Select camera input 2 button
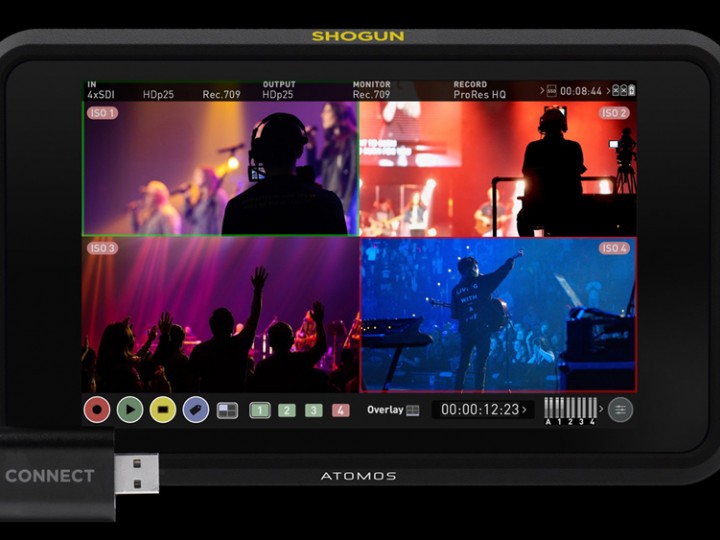The image size is (720, 540). click(287, 410)
